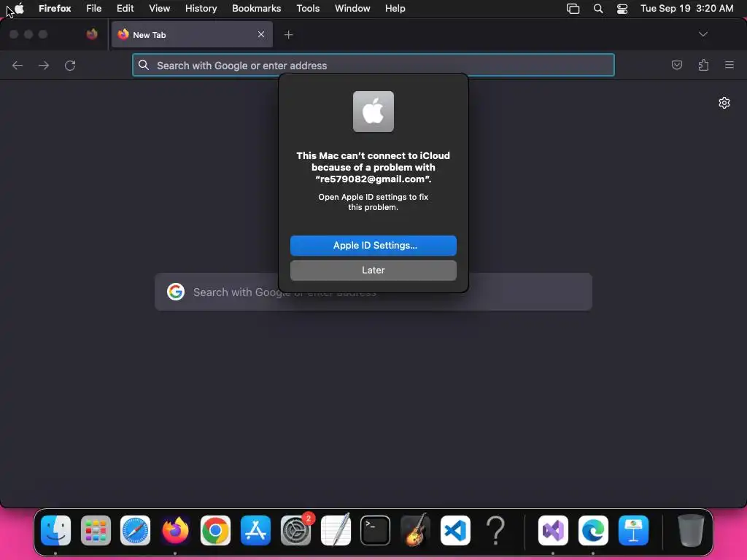Open App Store from the Dock
Image resolution: width=747 pixels, height=560 pixels.
[x=255, y=531]
